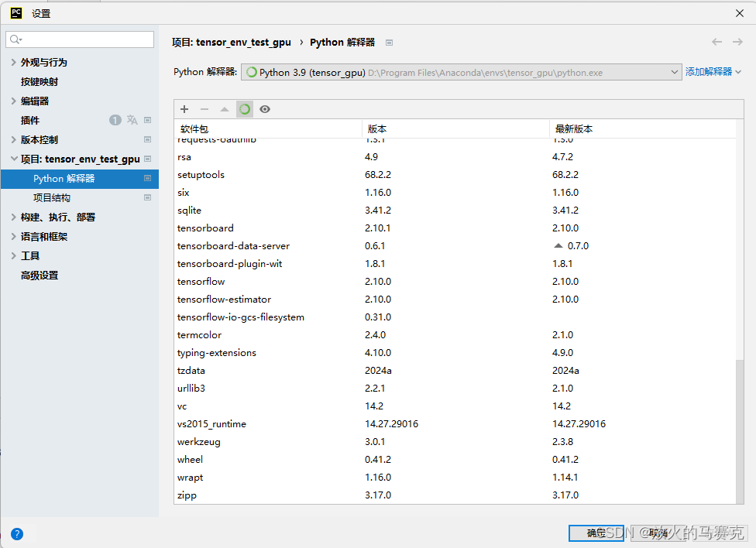Click the upgrade package up-arrow icon
Image resolution: width=756 pixels, height=548 pixels.
pyautogui.click(x=225, y=109)
